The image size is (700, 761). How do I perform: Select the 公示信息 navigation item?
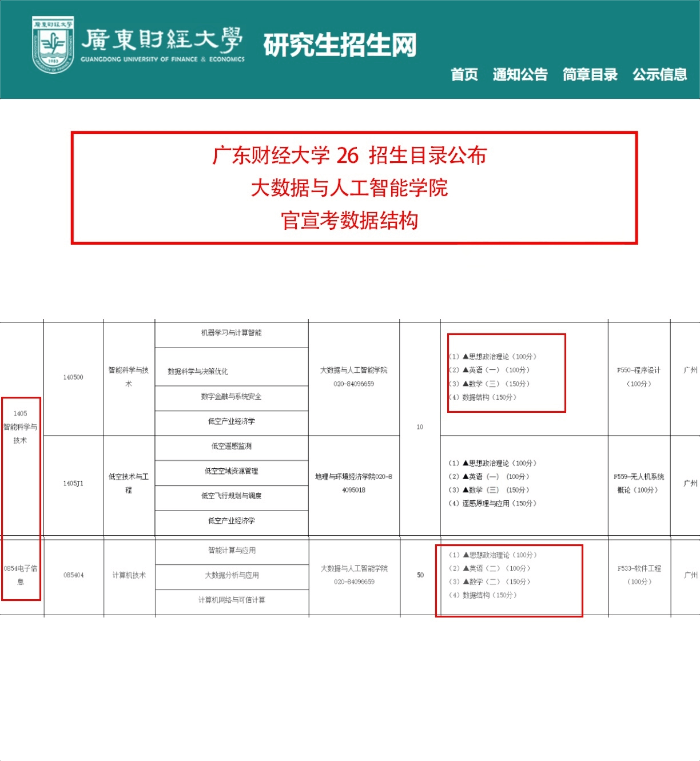(x=659, y=74)
